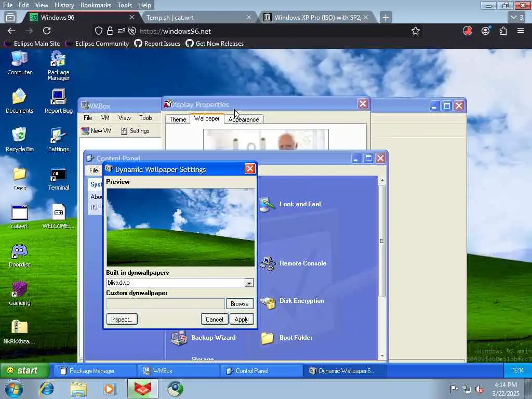Click the bliss wallpaper preview image
532x399 pixels.
click(180, 228)
